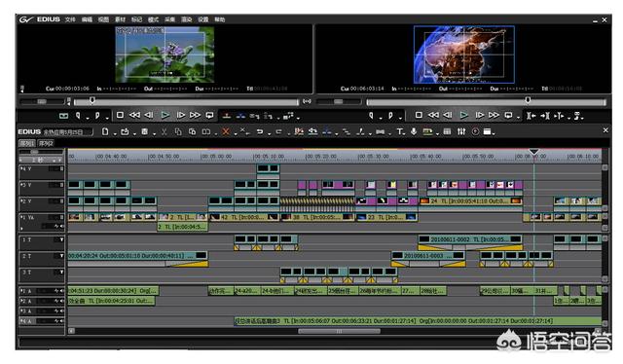Image resolution: width=623 pixels, height=364 pixels.
Task: Toggle video mute on 2 V track
Action: point(61,201)
